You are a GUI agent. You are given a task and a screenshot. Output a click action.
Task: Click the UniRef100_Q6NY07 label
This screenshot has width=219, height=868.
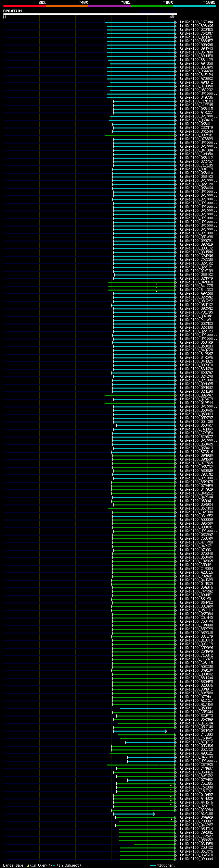coord(196,731)
